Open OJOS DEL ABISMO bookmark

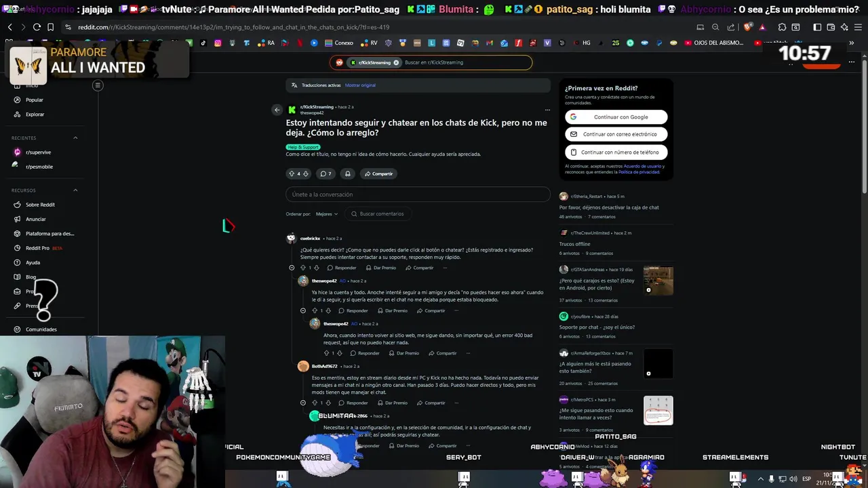tap(713, 43)
